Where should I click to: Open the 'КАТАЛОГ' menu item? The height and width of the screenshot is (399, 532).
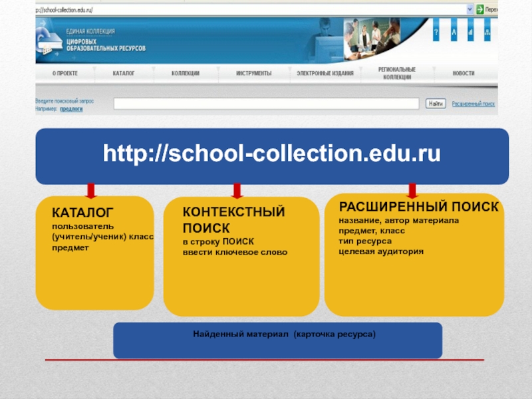click(124, 73)
